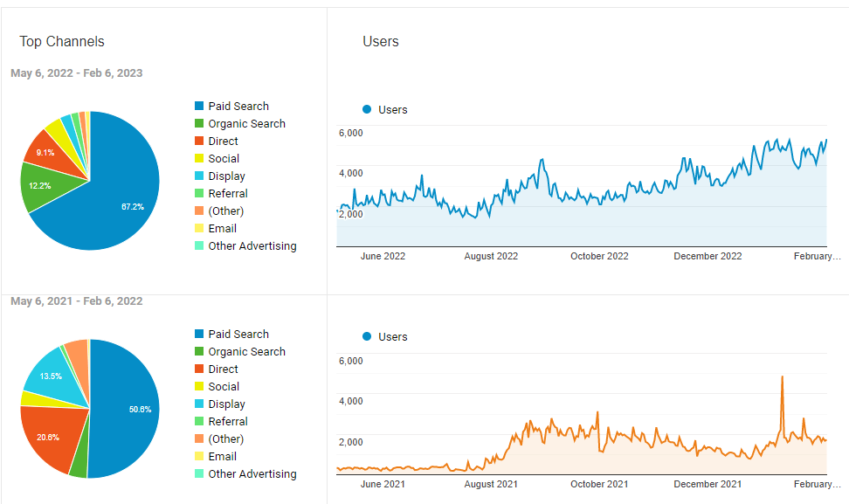Click Other Advertising in the upper legend
This screenshot has height=504, width=849.
[252, 246]
